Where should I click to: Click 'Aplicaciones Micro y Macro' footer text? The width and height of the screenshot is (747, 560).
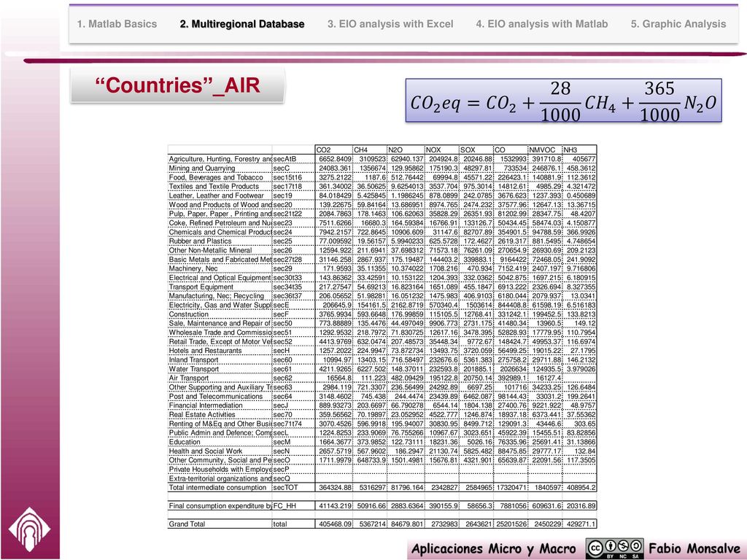493,549
